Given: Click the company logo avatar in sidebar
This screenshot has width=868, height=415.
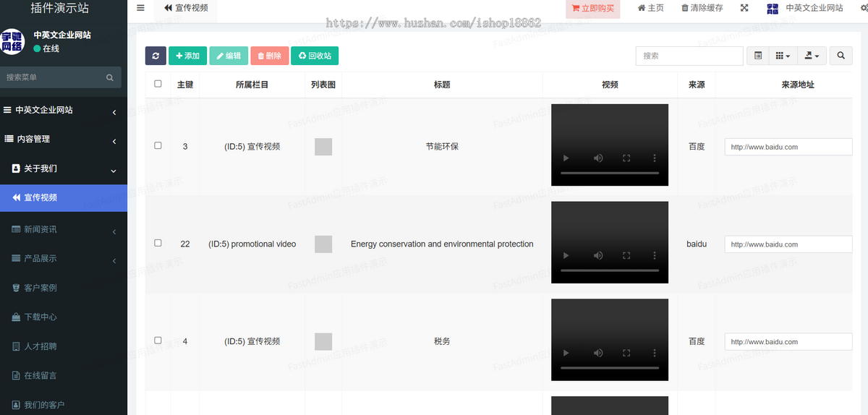Looking at the screenshot, I should pos(12,42).
